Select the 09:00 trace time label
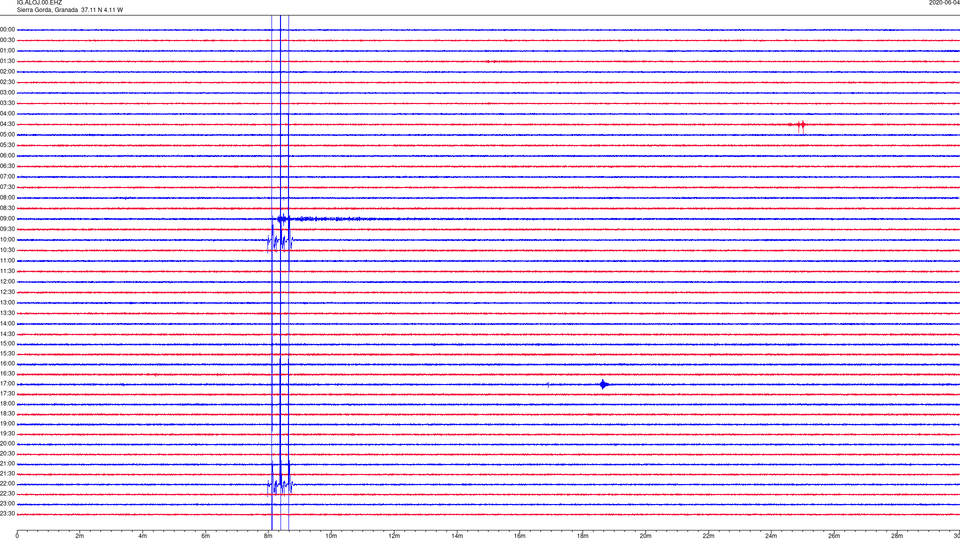Viewport: 960px width, 540px height. [x=8, y=219]
